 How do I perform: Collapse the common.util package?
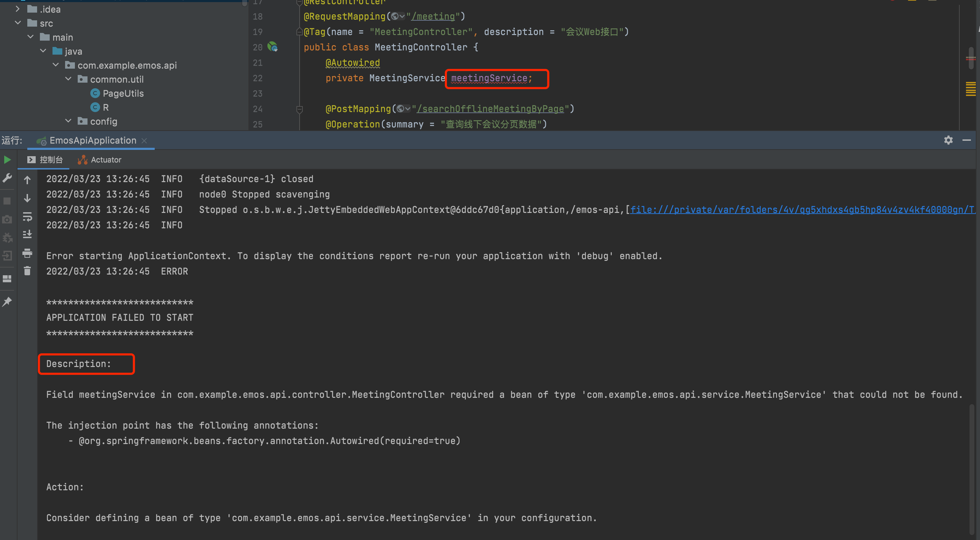(x=69, y=79)
